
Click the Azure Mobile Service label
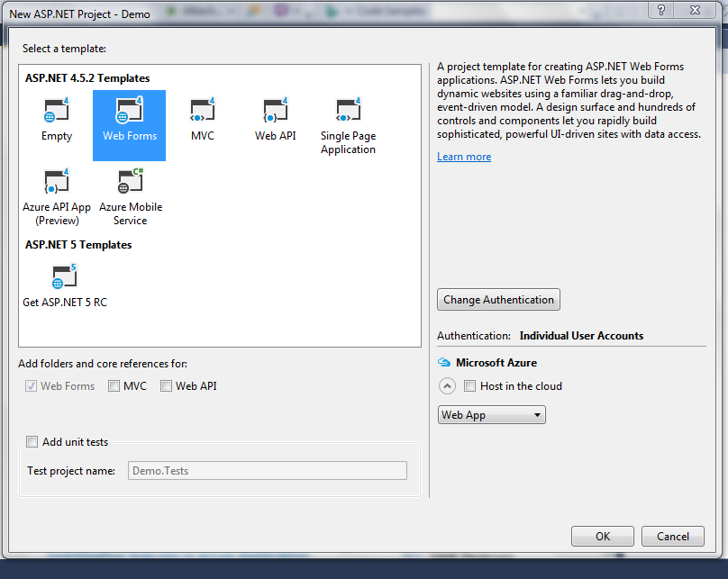131,213
